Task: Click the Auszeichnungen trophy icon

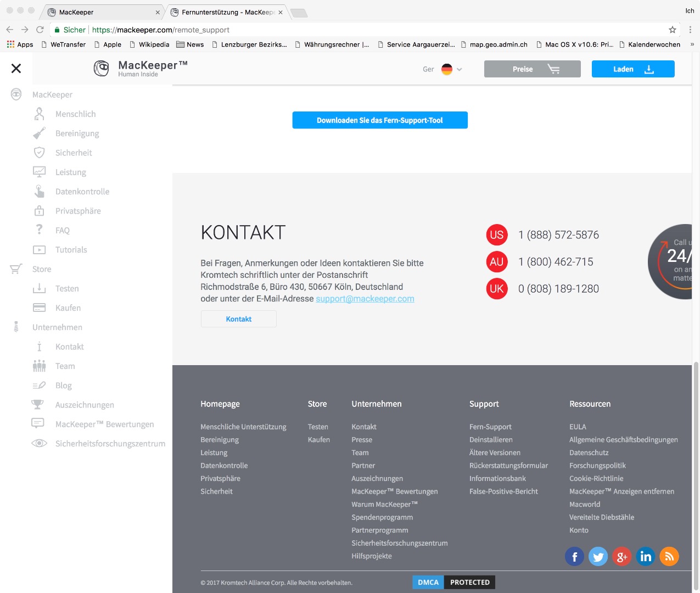Action: (x=37, y=405)
